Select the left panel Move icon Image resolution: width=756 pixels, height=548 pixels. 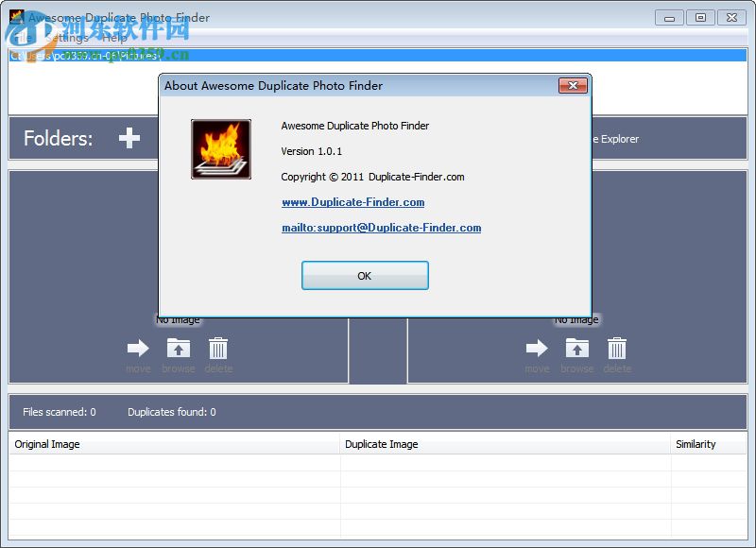pos(138,349)
